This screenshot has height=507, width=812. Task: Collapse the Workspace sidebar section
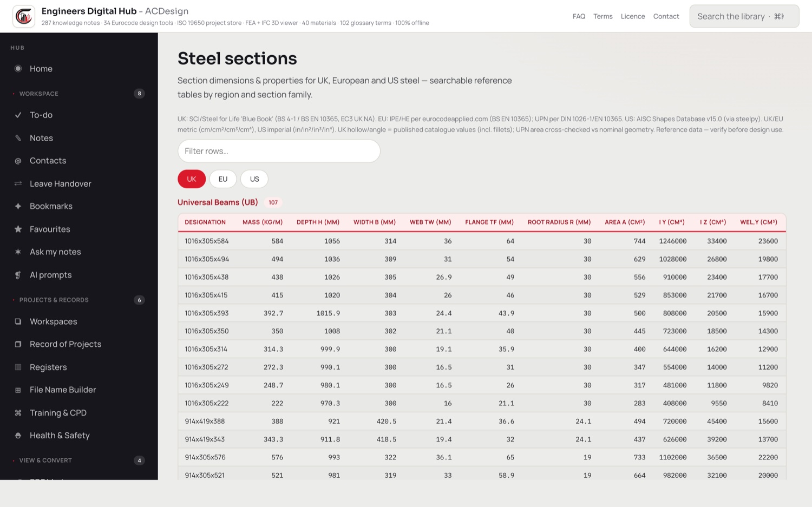tap(78, 94)
